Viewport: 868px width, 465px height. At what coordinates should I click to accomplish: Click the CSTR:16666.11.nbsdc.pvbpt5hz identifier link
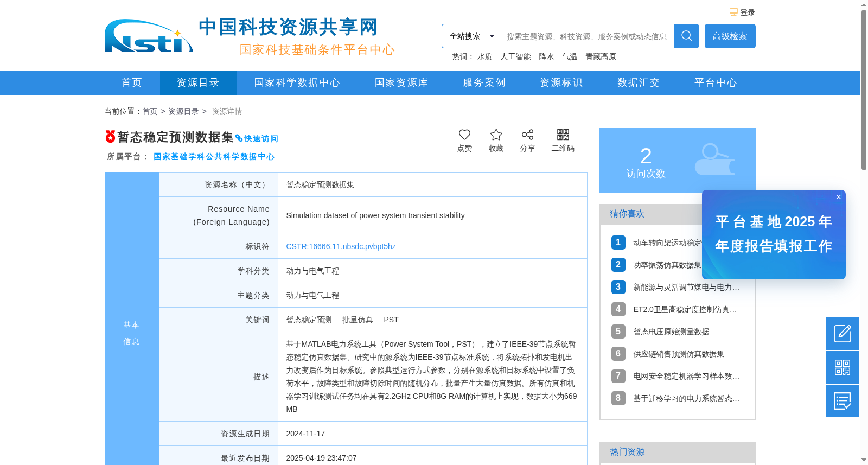click(x=341, y=246)
